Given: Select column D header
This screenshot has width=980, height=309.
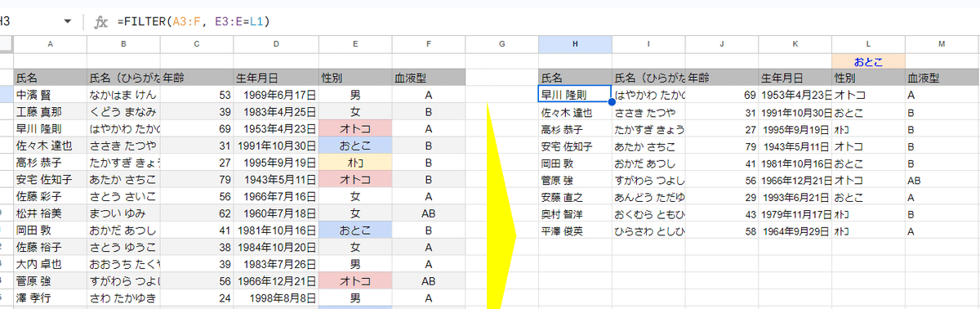Looking at the screenshot, I should coord(277,43).
